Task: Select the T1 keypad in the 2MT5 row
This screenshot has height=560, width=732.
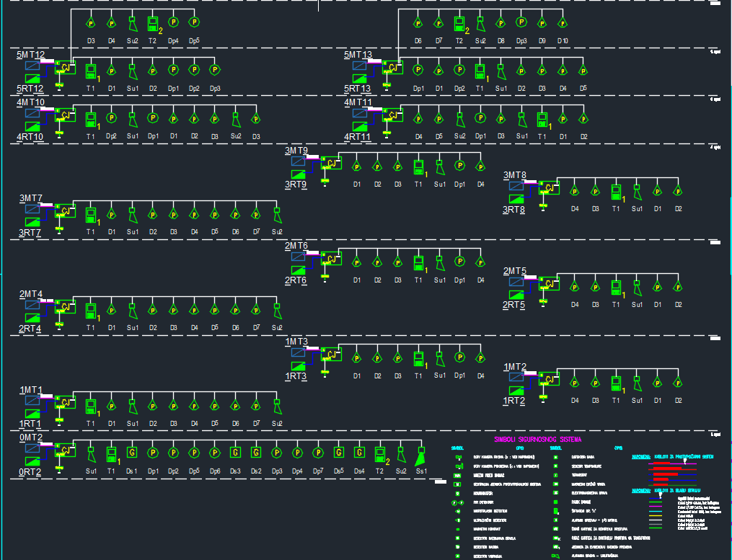Action: pyautogui.click(x=616, y=287)
